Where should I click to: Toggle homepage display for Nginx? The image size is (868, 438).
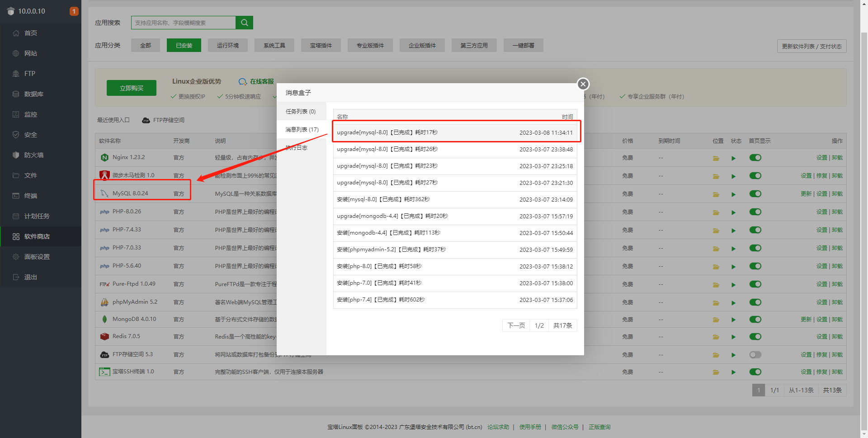click(755, 158)
